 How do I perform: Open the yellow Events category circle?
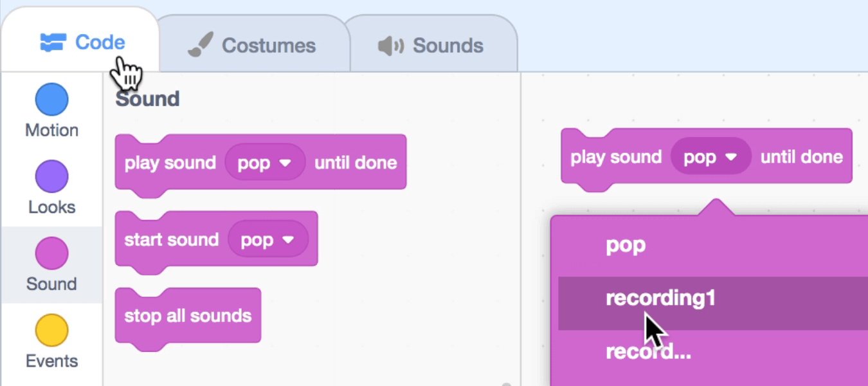51,331
